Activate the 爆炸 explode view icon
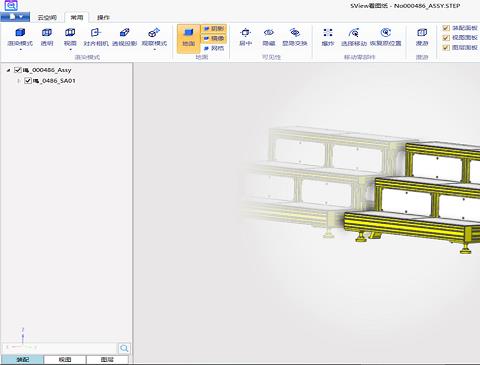The width and height of the screenshot is (480, 365). [328, 33]
